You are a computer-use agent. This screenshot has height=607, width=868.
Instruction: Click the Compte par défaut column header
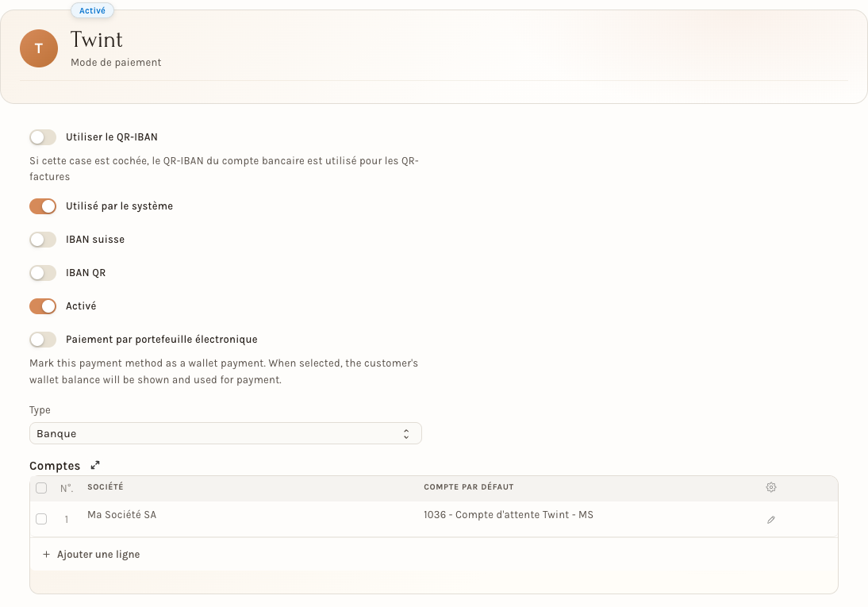pos(468,487)
